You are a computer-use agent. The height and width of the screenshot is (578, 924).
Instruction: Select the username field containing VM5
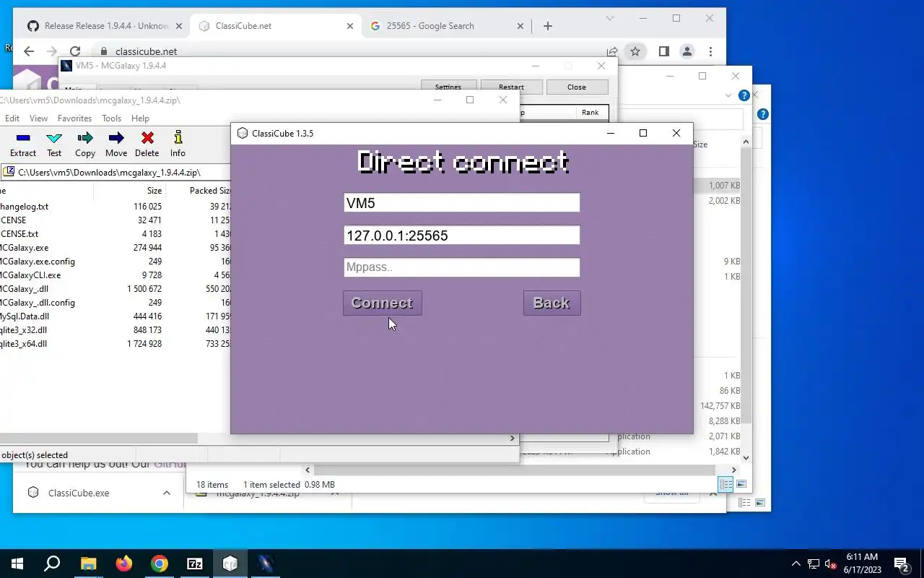(461, 203)
